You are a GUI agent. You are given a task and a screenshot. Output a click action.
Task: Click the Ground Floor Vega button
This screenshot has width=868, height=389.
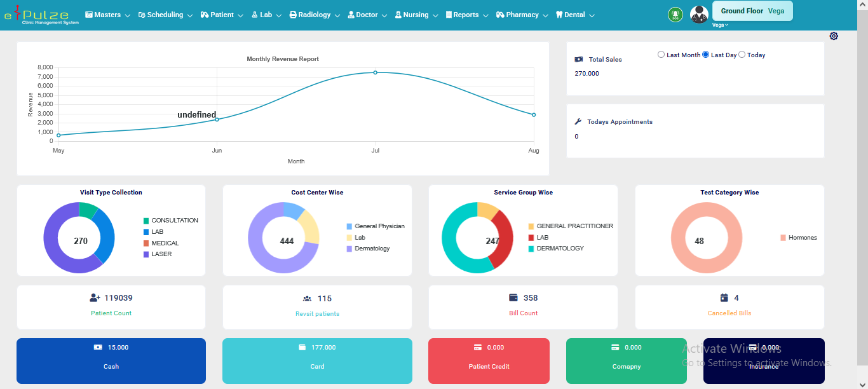click(752, 11)
